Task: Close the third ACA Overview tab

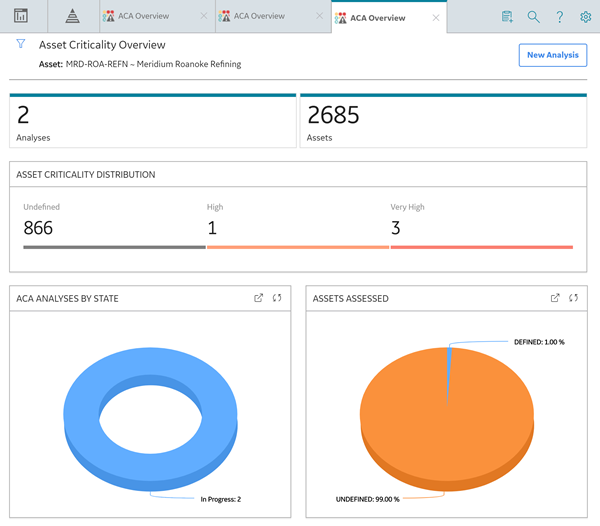Action: (436, 18)
